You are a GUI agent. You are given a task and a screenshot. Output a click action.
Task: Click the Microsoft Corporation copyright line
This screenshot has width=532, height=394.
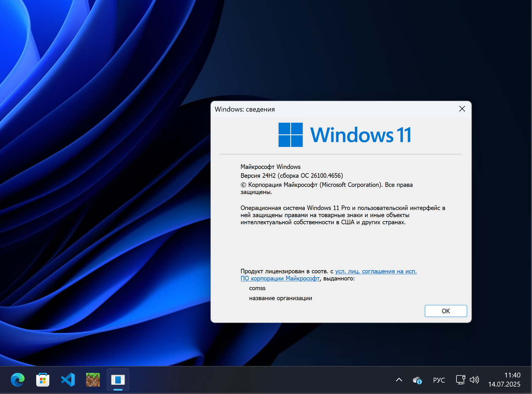[x=327, y=188]
